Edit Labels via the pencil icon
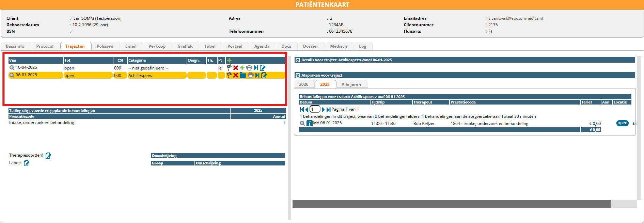This screenshot has width=644, height=223. click(x=27, y=163)
